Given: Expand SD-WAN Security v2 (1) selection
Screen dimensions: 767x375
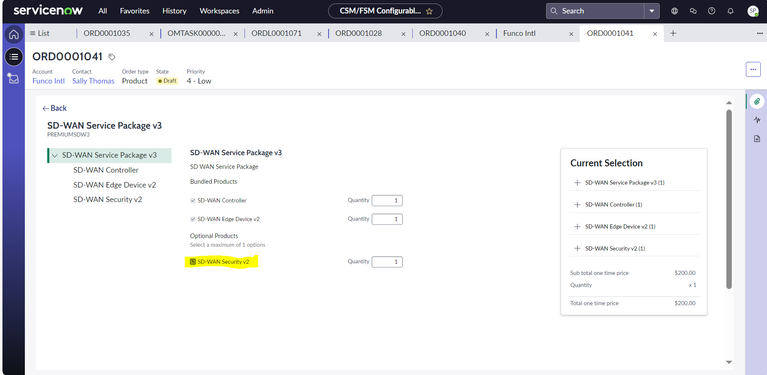Looking at the screenshot, I should [577, 248].
